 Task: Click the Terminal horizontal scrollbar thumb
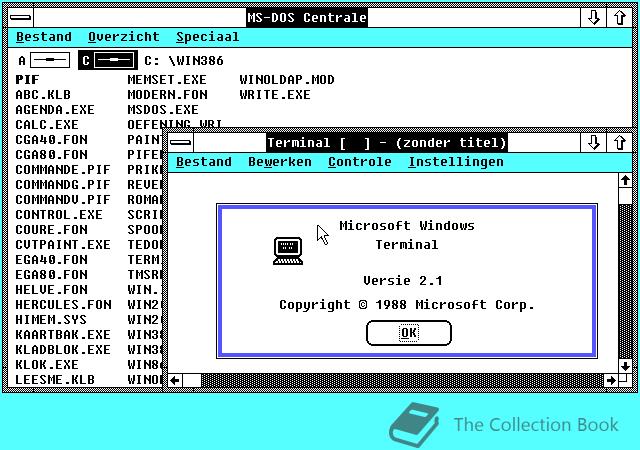point(192,381)
